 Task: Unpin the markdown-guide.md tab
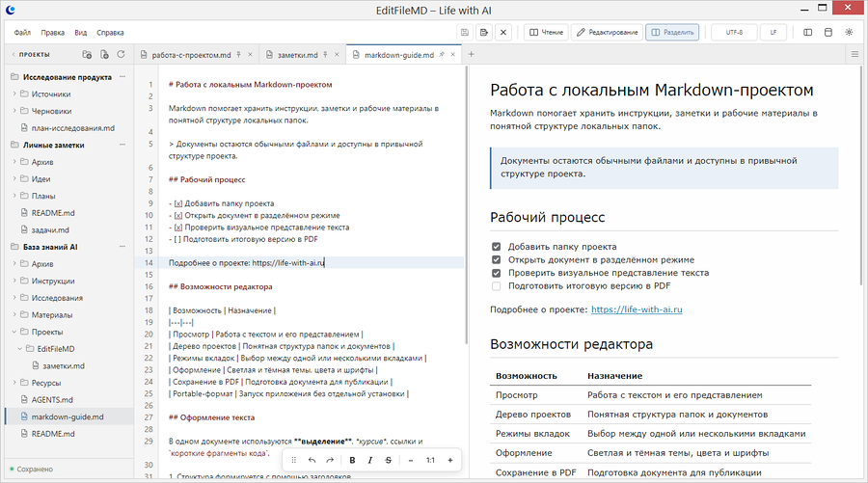(x=442, y=55)
